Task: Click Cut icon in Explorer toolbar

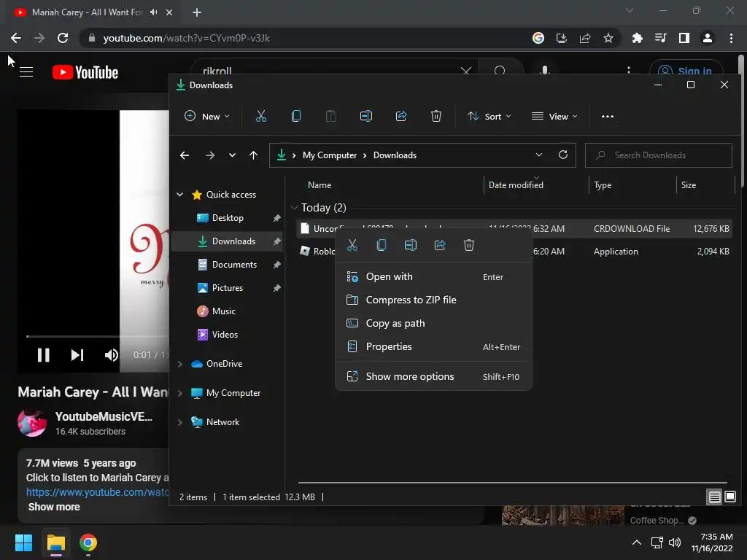Action: pos(261,116)
